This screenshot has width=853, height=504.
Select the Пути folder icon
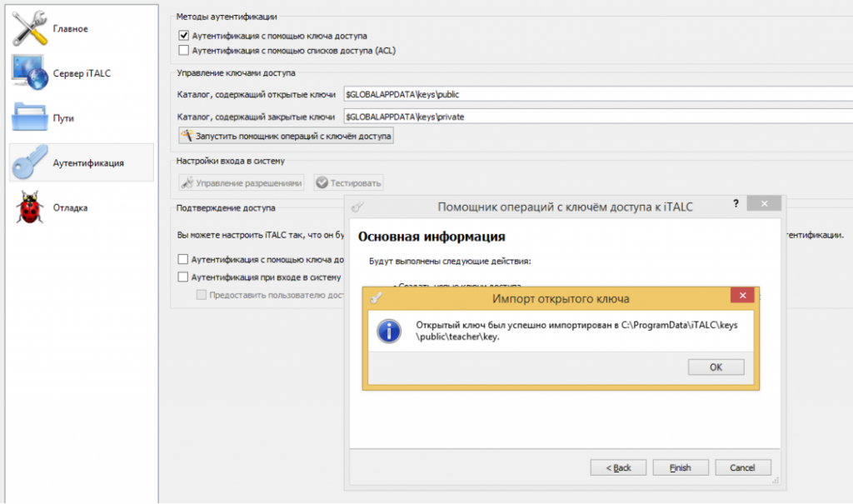coord(29,117)
